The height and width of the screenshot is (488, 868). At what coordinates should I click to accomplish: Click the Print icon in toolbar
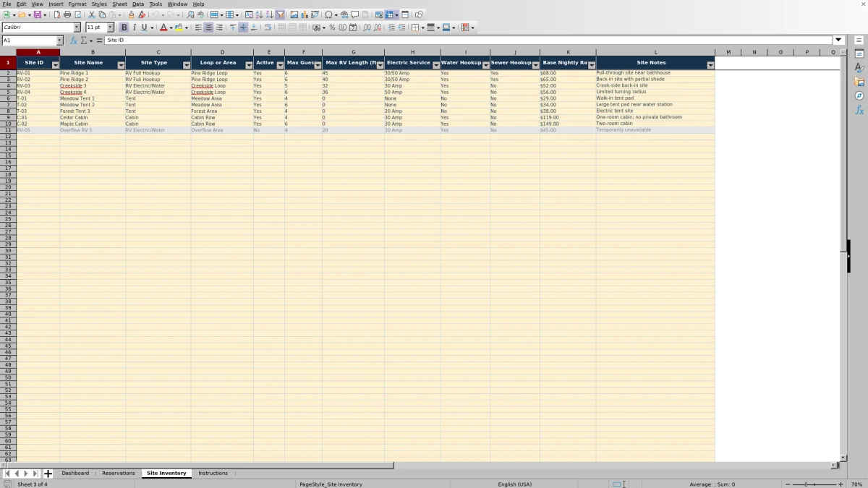(67, 14)
